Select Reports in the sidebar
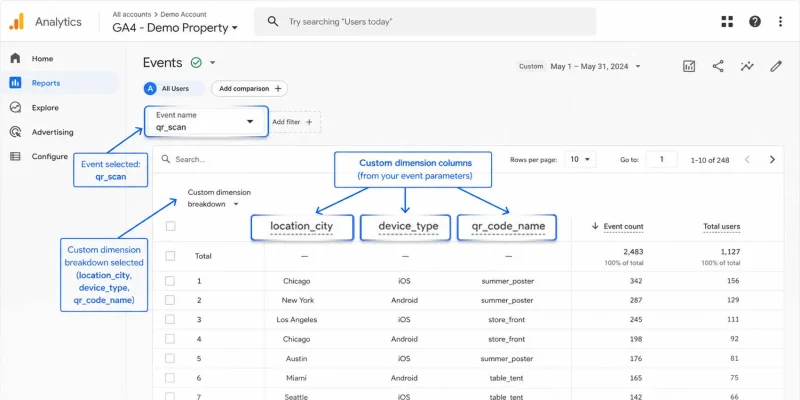Image resolution: width=800 pixels, height=400 pixels. tap(60, 83)
